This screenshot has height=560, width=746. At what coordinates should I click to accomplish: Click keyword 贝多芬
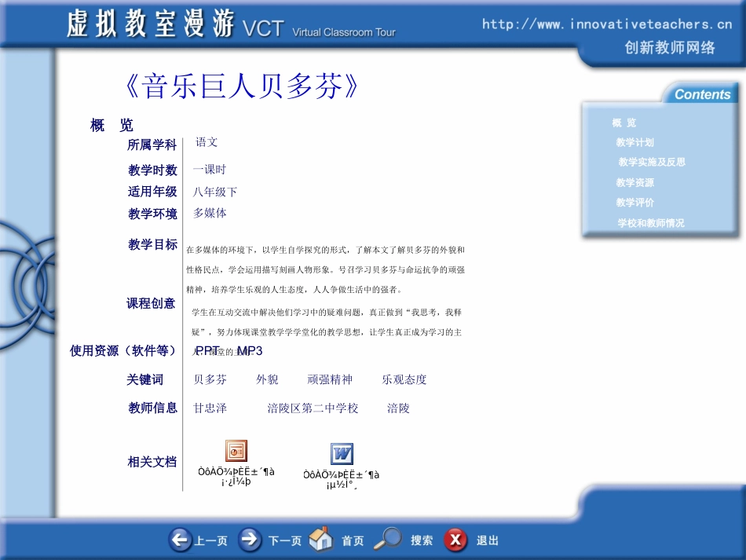coord(210,379)
